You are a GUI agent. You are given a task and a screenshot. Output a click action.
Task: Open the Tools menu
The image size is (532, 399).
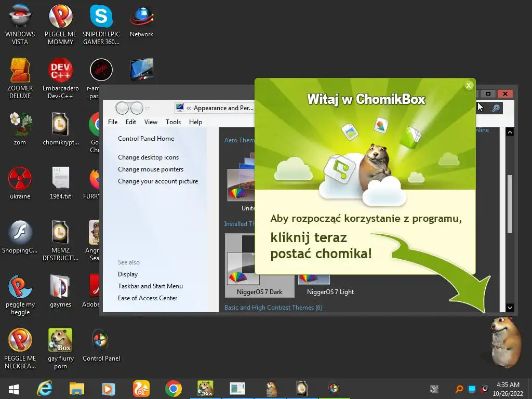(x=173, y=122)
